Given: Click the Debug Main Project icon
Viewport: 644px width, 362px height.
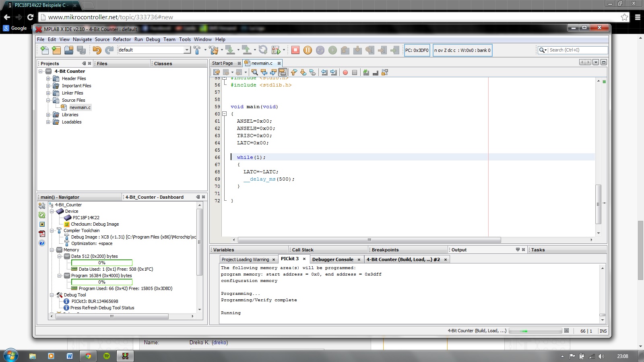Looking at the screenshot, I should [276, 50].
